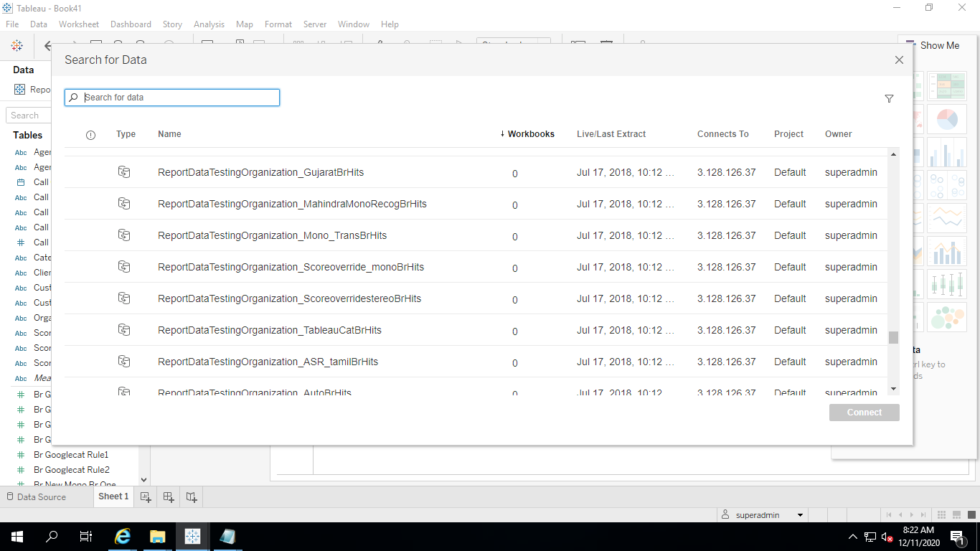Click the Show Me button
This screenshot has width=980, height=551.
coord(932,45)
